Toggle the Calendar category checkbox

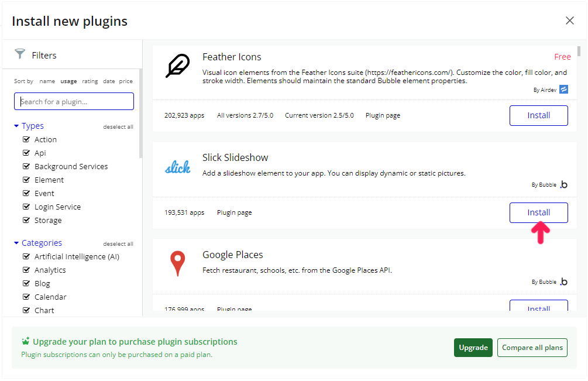coord(26,297)
